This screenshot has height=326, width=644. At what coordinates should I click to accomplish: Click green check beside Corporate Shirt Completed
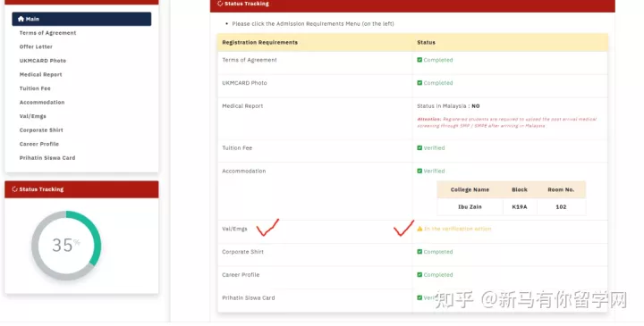(419, 252)
